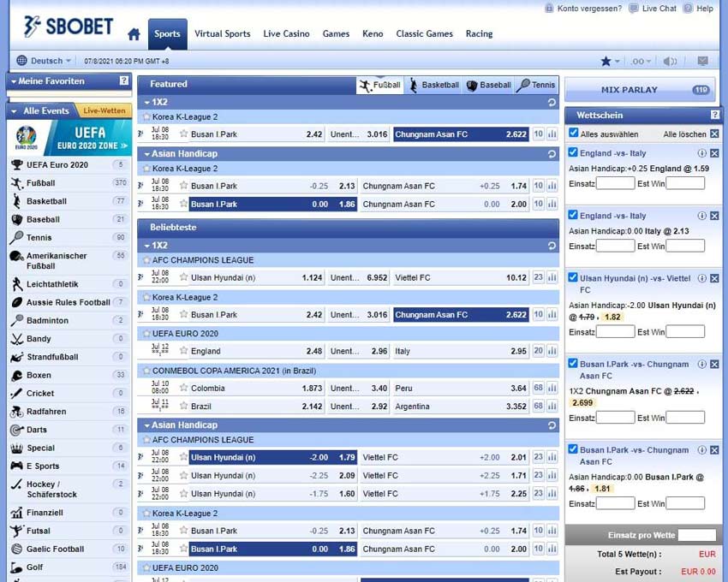728x582 pixels.
Task: Add England match to favorites with star
Action: 183,350
